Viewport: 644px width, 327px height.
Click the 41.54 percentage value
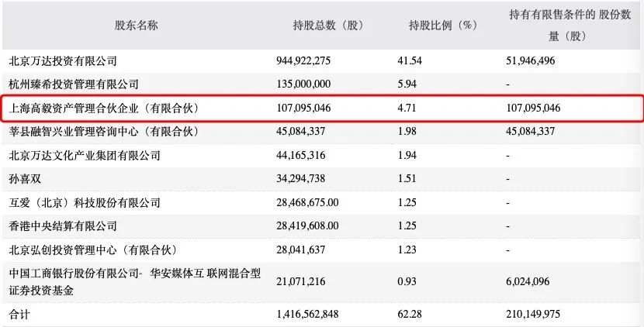(x=410, y=60)
